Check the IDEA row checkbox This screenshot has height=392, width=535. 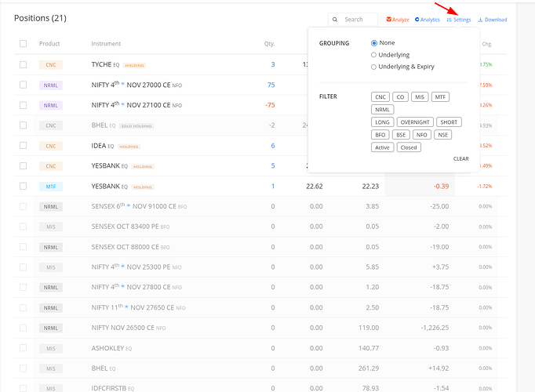click(23, 146)
